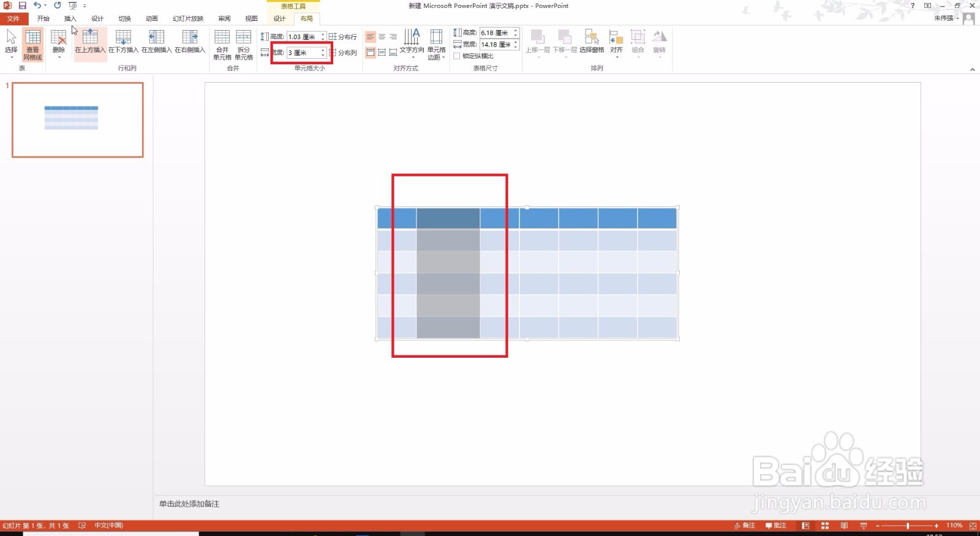Start slideshow from quick access toolbar icon
This screenshot has width=980, height=536.
point(73,6)
